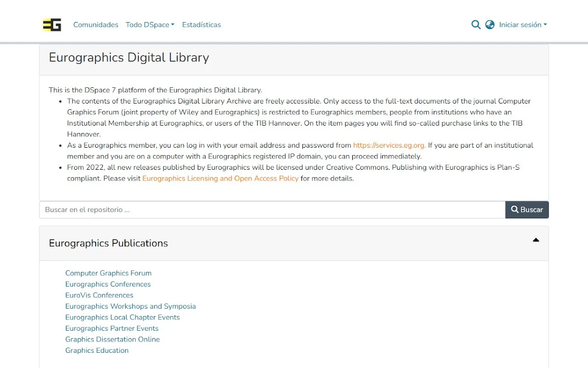The image size is (588, 368).
Task: Open the https://services.eg.org link
Action: (390, 145)
